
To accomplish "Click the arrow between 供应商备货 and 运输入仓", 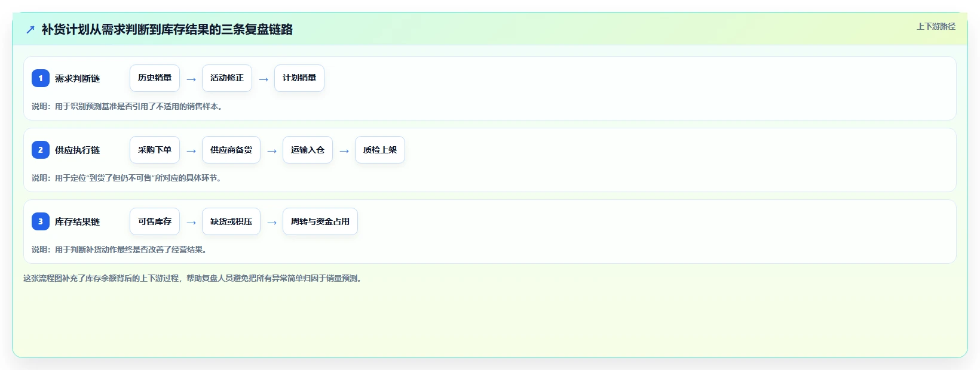I will pos(272,150).
